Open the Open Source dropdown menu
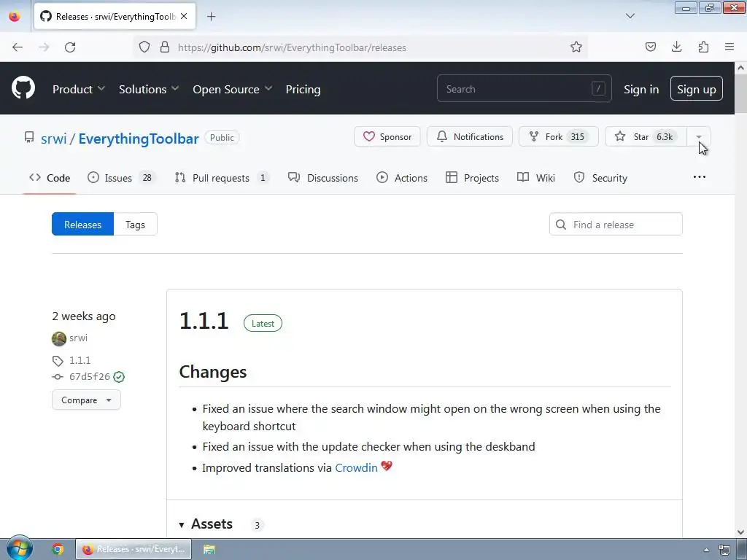747x560 pixels. point(233,89)
